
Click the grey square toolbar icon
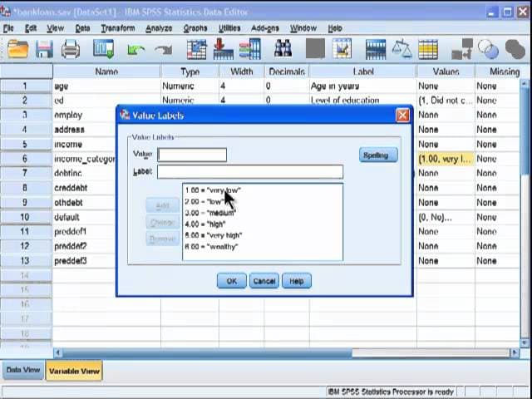pos(315,48)
